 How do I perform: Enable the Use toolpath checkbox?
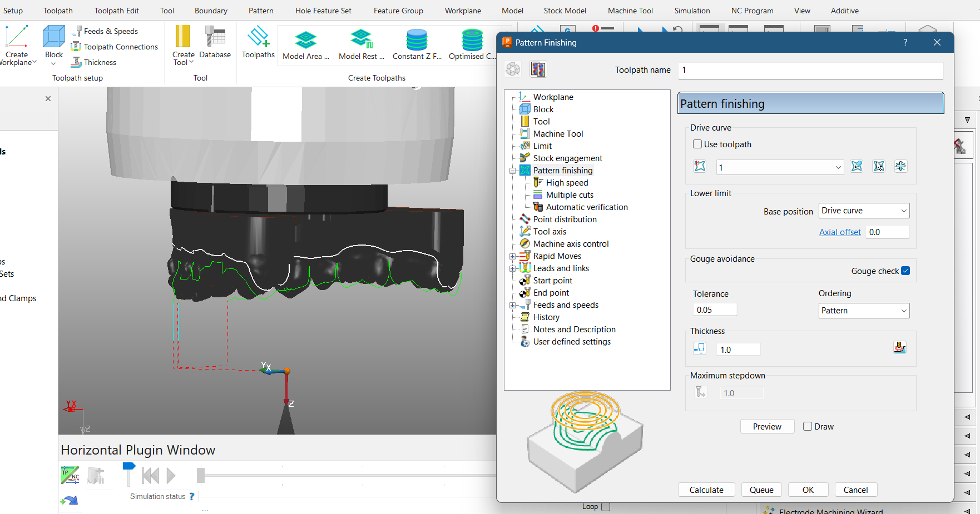[x=697, y=144]
